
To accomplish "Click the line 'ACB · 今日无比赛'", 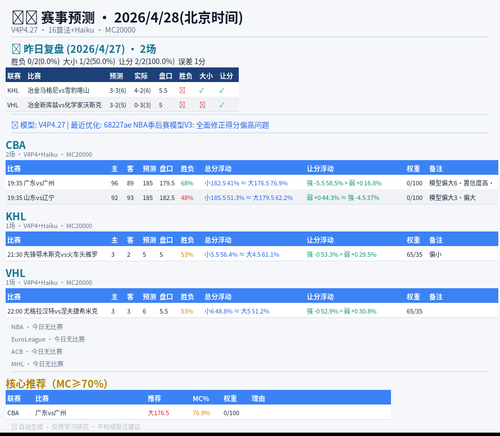I will tap(37, 352).
